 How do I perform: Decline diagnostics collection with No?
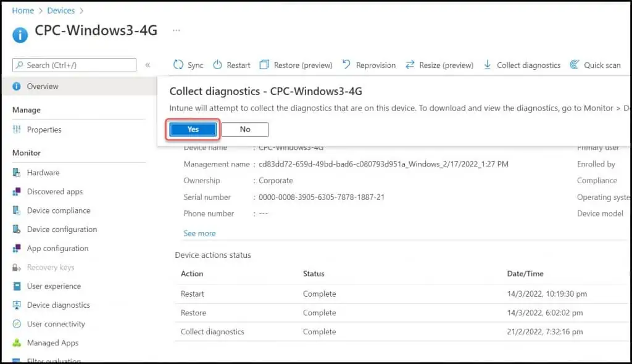pyautogui.click(x=245, y=130)
